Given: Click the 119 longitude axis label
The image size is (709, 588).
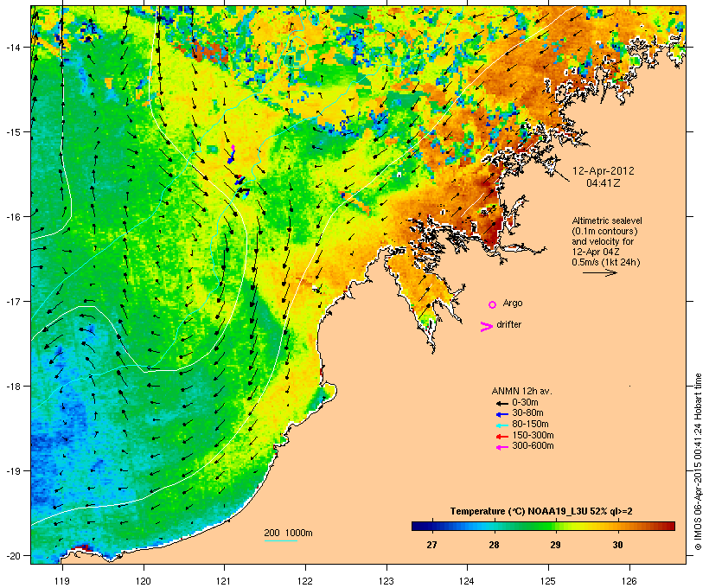Looking at the screenshot, I should tap(62, 581).
